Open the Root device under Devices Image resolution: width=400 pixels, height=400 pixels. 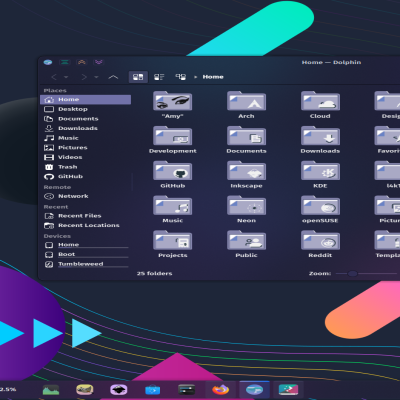pos(86,255)
